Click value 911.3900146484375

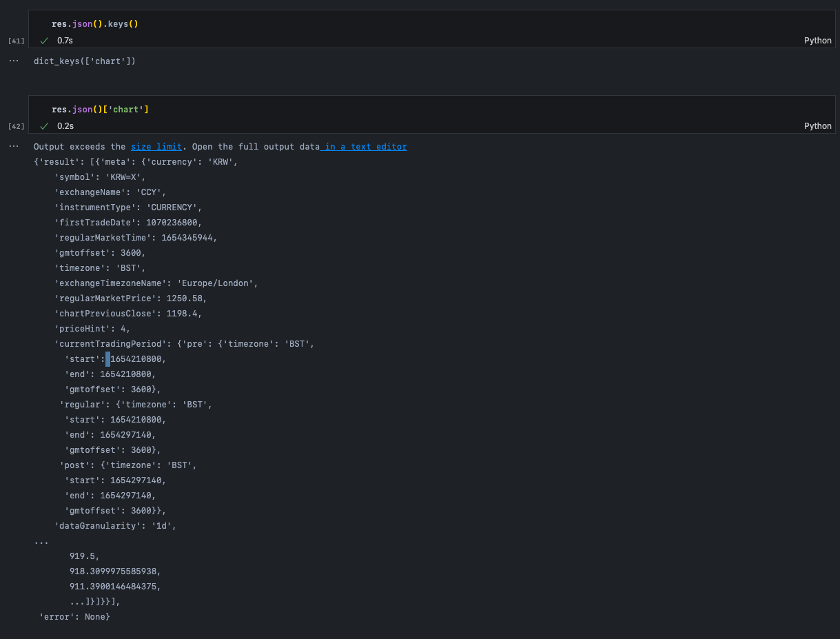click(115, 587)
